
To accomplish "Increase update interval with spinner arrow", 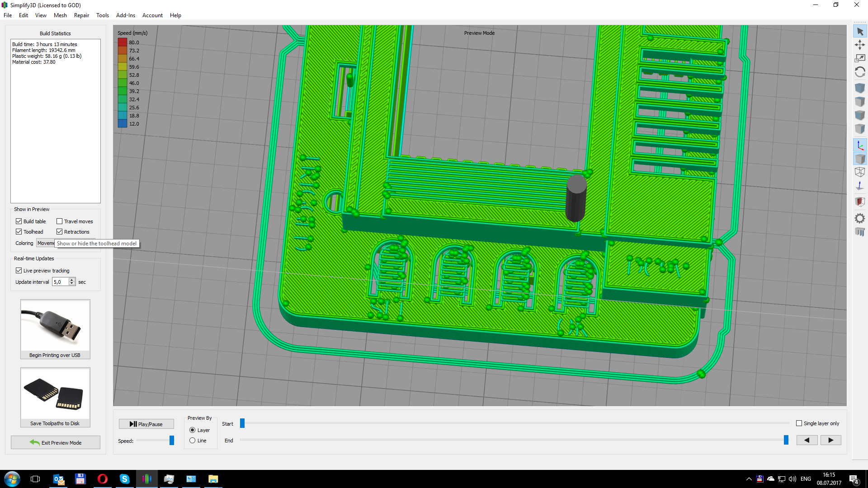I will click(x=72, y=280).
